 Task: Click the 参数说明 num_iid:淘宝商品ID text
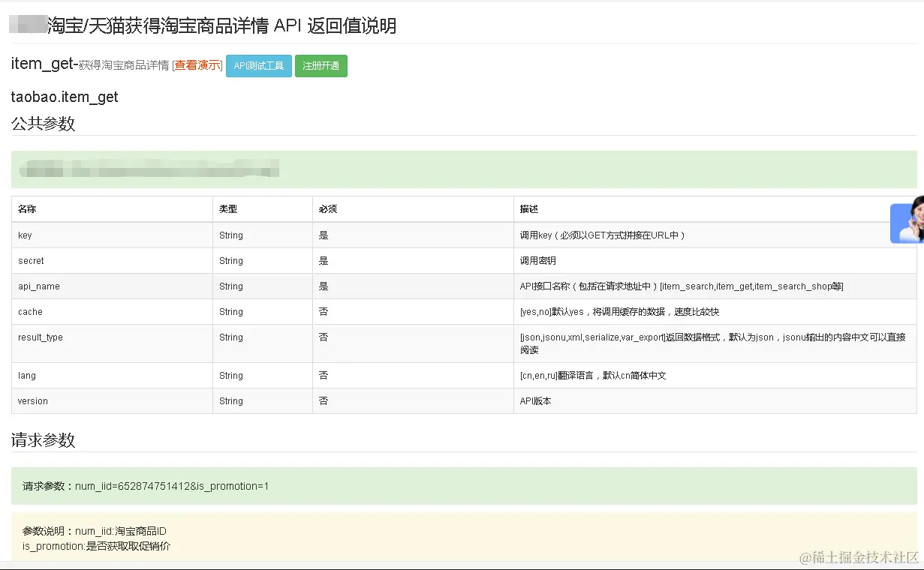tap(94, 531)
